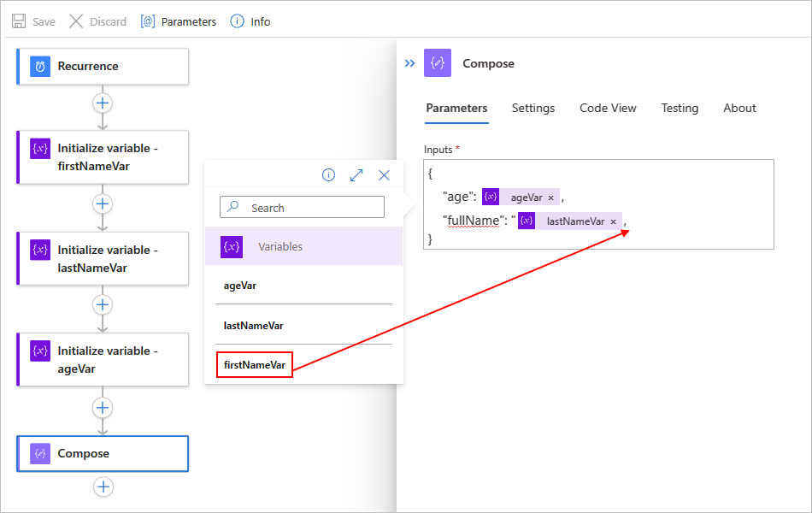Remove the ageVar token from Inputs
This screenshot has height=513, width=812.
pos(551,198)
